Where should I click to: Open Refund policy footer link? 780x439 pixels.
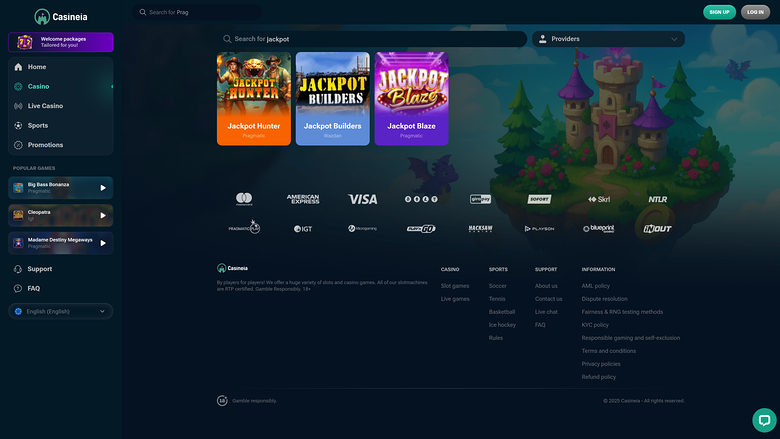[598, 377]
